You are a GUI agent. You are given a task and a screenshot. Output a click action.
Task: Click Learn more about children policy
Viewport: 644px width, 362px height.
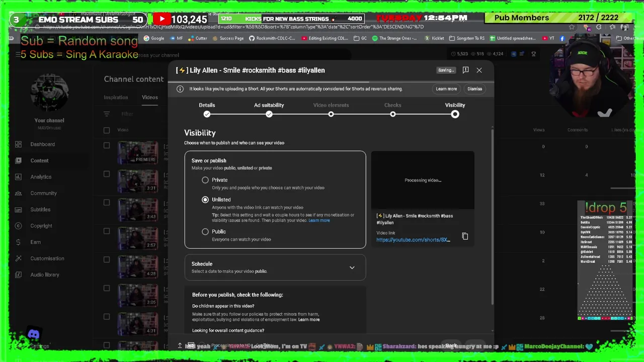309,320
